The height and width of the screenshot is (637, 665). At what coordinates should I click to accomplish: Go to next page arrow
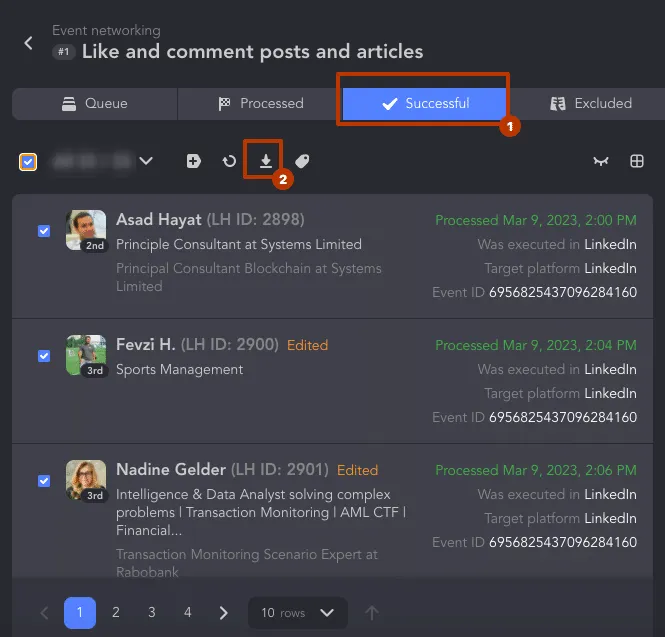[224, 613]
